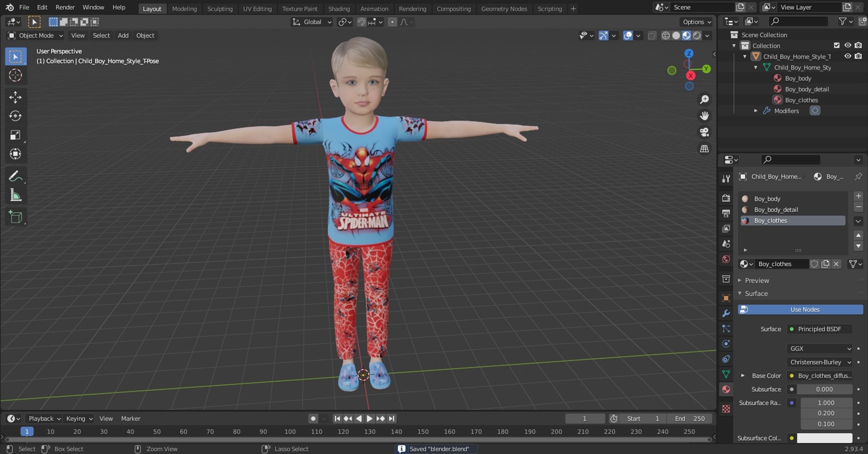Add a new material slot
868x454 pixels.
(x=858, y=196)
